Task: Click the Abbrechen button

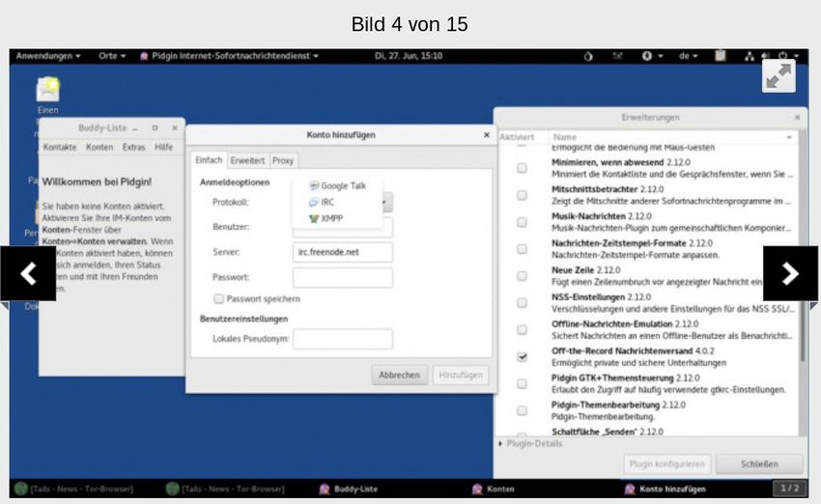Action: pyautogui.click(x=400, y=375)
